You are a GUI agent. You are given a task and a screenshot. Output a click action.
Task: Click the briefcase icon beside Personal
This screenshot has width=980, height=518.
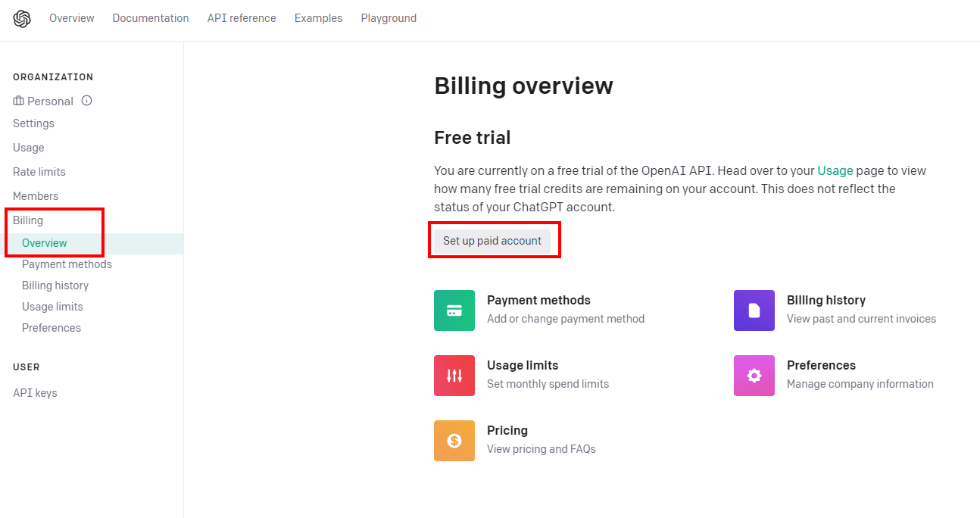19,101
